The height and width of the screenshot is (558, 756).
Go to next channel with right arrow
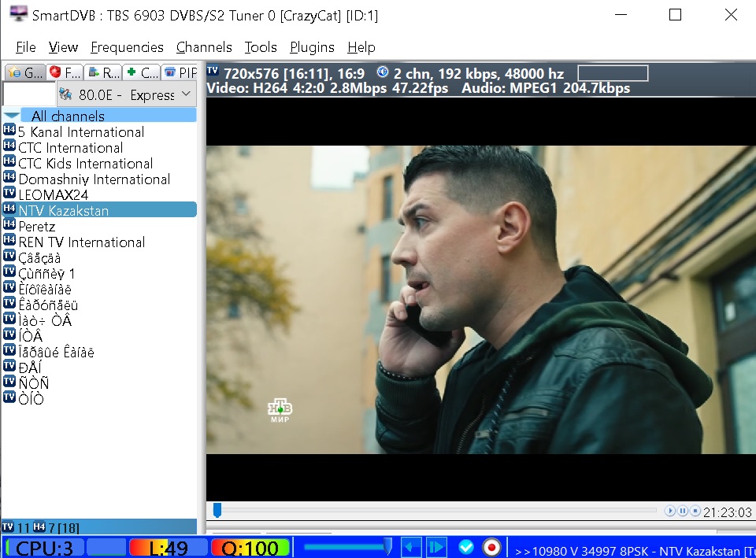coord(435,548)
